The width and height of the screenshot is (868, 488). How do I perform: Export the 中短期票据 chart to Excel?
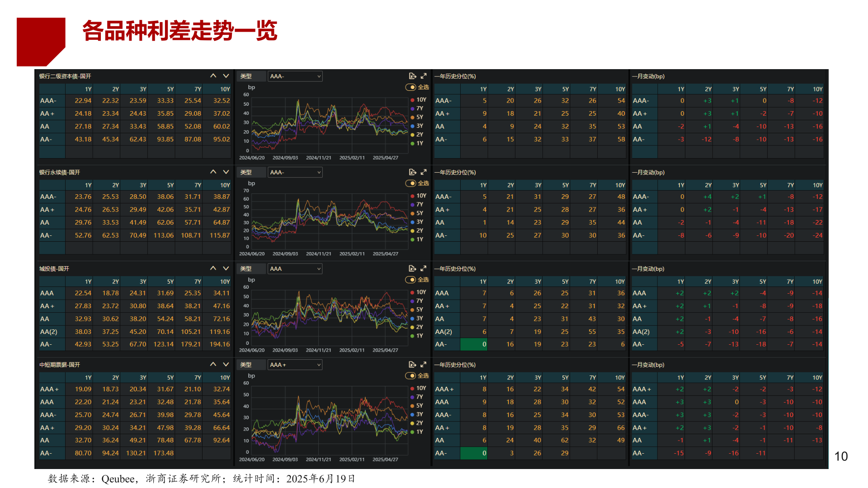412,365
